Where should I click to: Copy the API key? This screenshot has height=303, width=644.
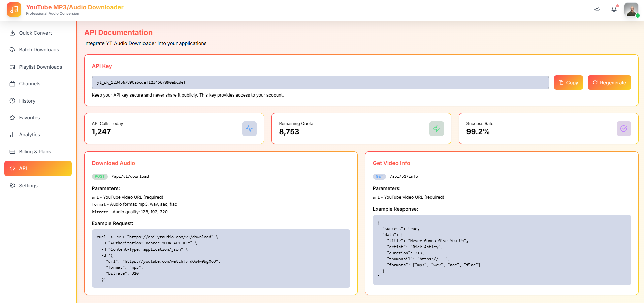(x=568, y=83)
